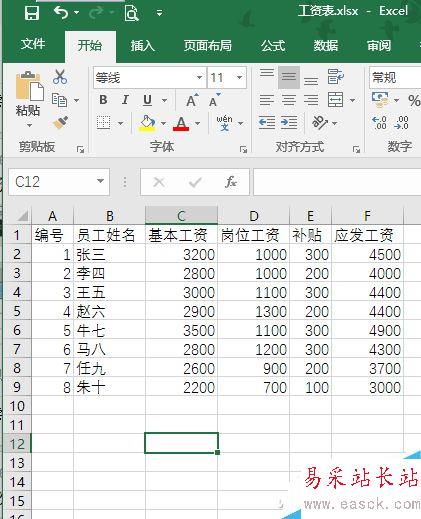This screenshot has width=421, height=519.
Task: Click the Cancel X in formula bar
Action: tap(159, 182)
